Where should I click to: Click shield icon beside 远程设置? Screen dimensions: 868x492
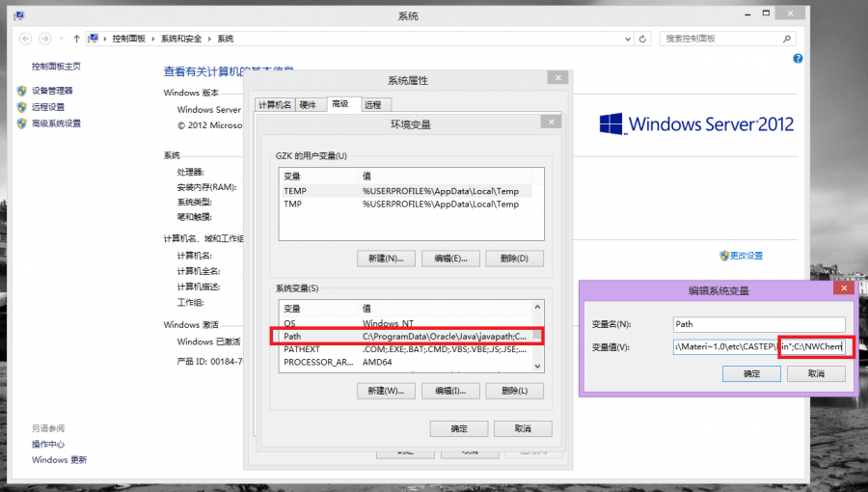(22, 107)
